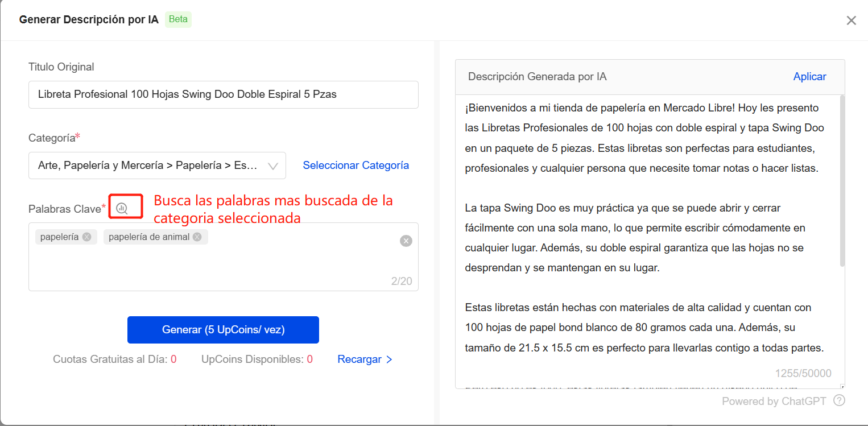Click the green Beta badge

tap(178, 19)
